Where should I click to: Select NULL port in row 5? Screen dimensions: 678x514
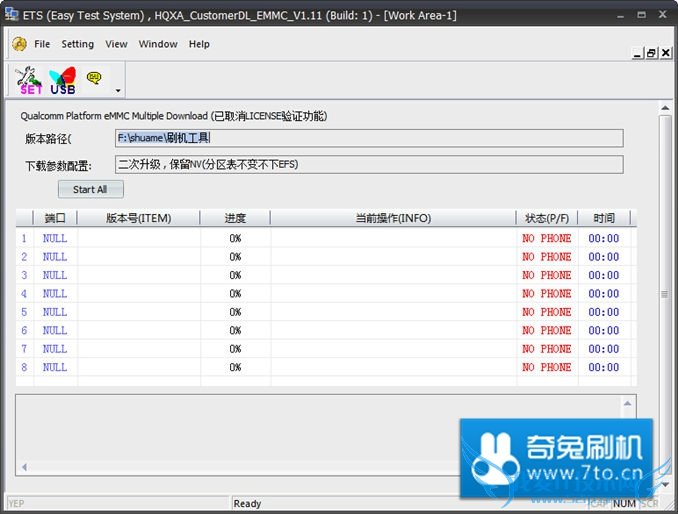(55, 312)
